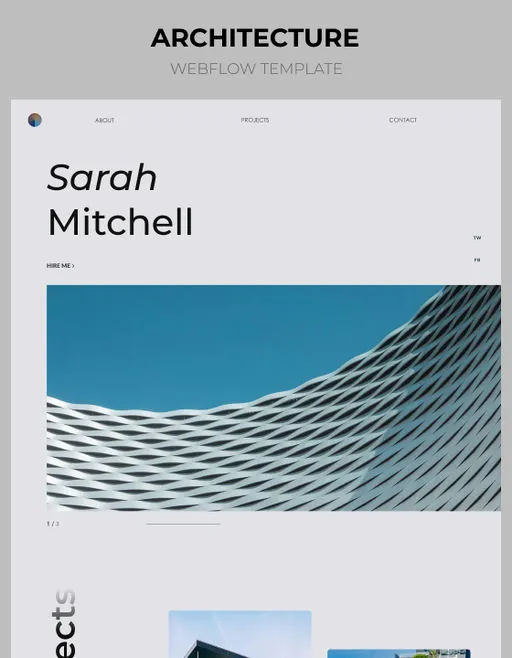The width and height of the screenshot is (512, 658).
Task: Open the ABOUT nav link
Action: tap(104, 120)
